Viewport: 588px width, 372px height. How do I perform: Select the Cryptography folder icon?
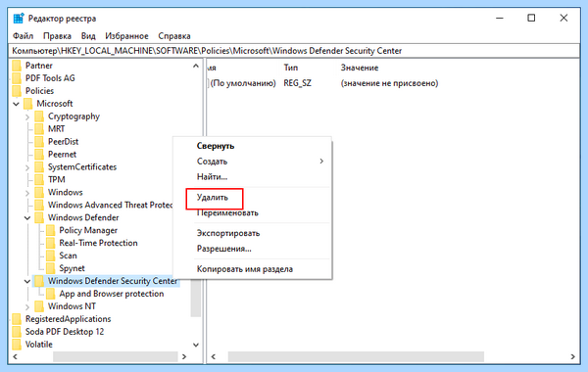point(39,116)
